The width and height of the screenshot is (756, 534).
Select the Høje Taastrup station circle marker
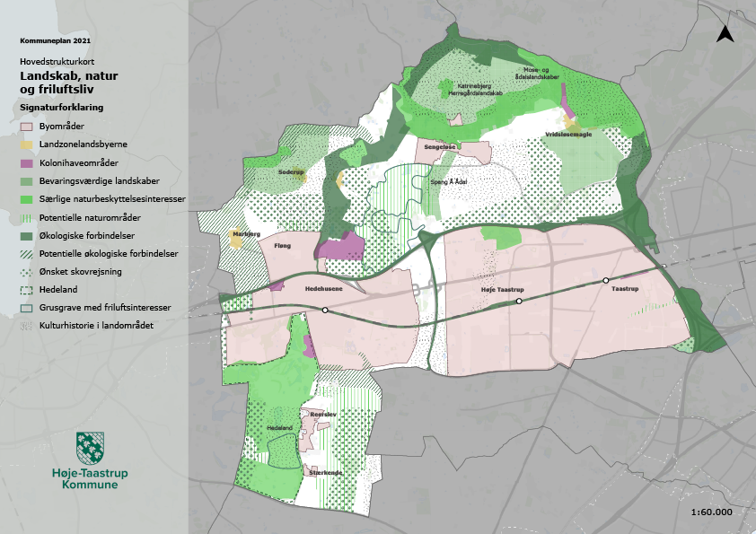(x=519, y=302)
